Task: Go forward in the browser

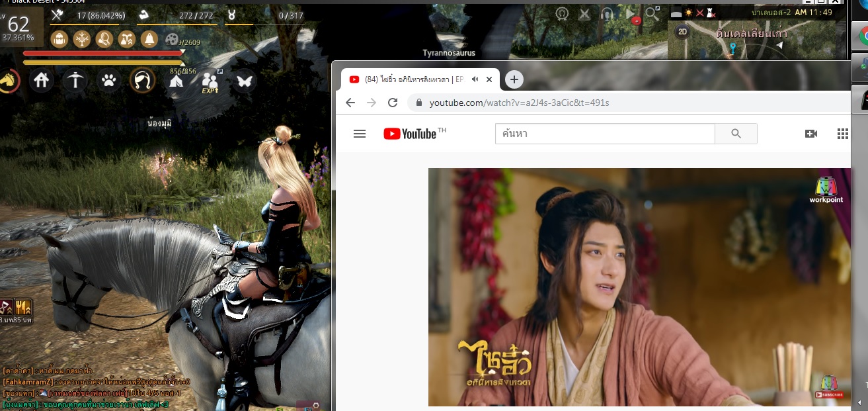Action: [372, 103]
